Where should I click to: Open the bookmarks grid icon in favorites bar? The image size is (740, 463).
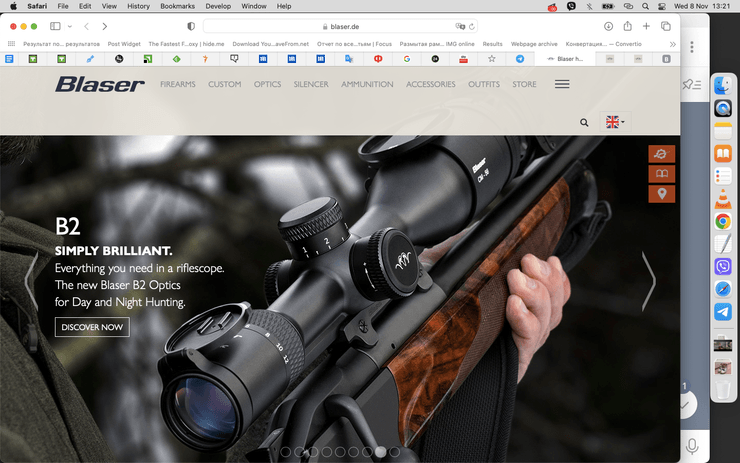(x=11, y=44)
